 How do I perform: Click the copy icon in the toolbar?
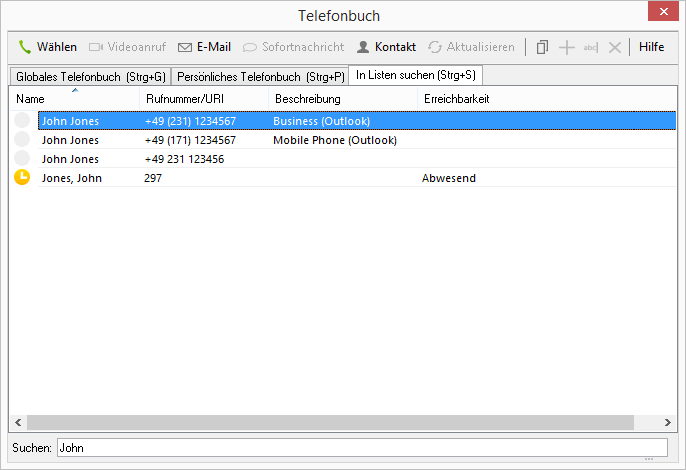click(542, 47)
